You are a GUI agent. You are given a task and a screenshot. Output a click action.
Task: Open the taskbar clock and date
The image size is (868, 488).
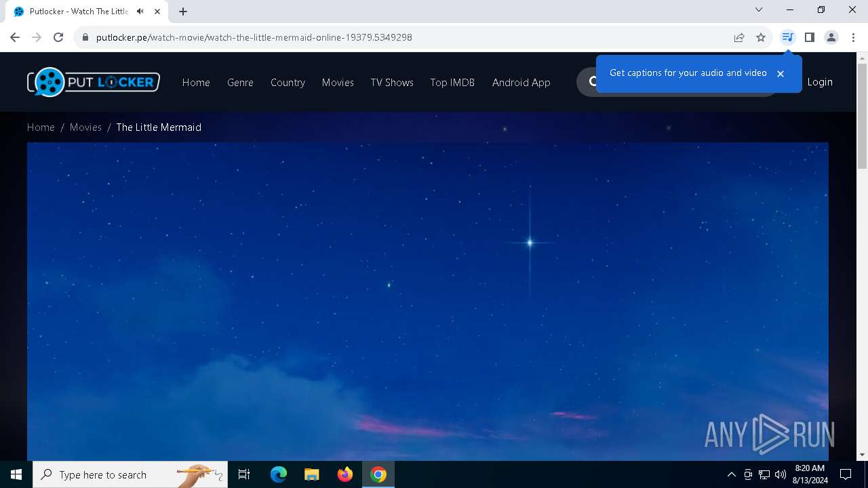(810, 474)
